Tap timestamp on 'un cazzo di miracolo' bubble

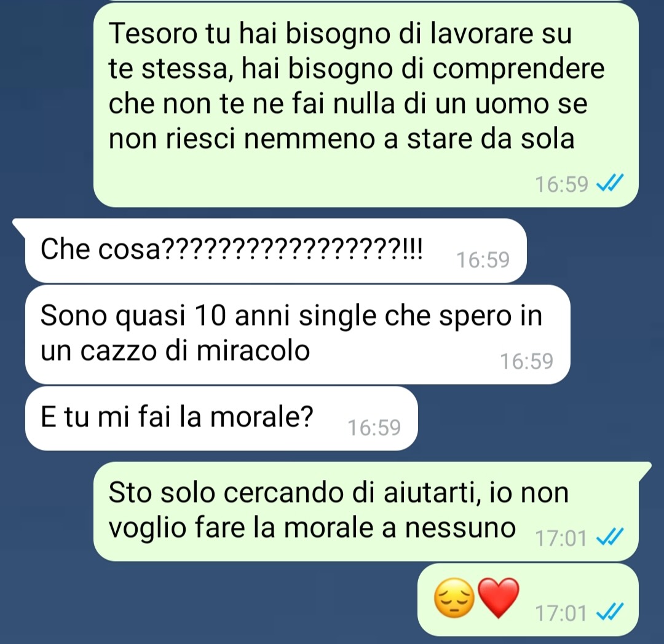coord(527,361)
